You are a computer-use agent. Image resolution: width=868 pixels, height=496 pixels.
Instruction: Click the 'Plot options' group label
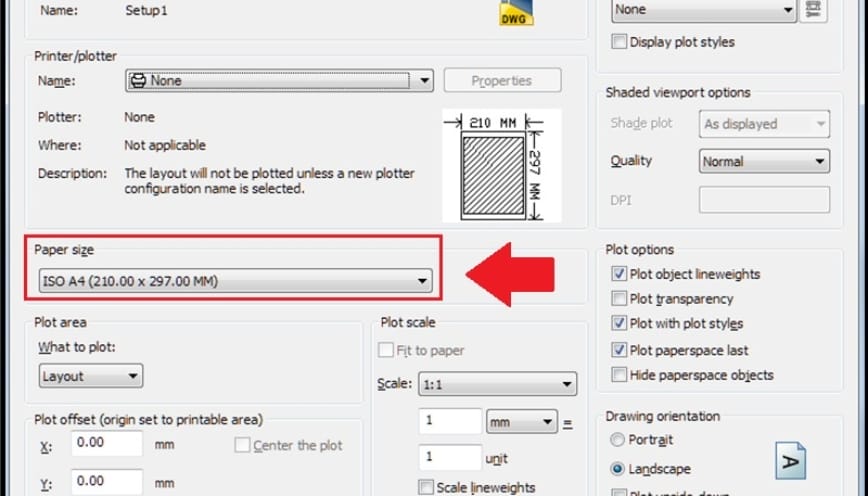[x=640, y=250]
